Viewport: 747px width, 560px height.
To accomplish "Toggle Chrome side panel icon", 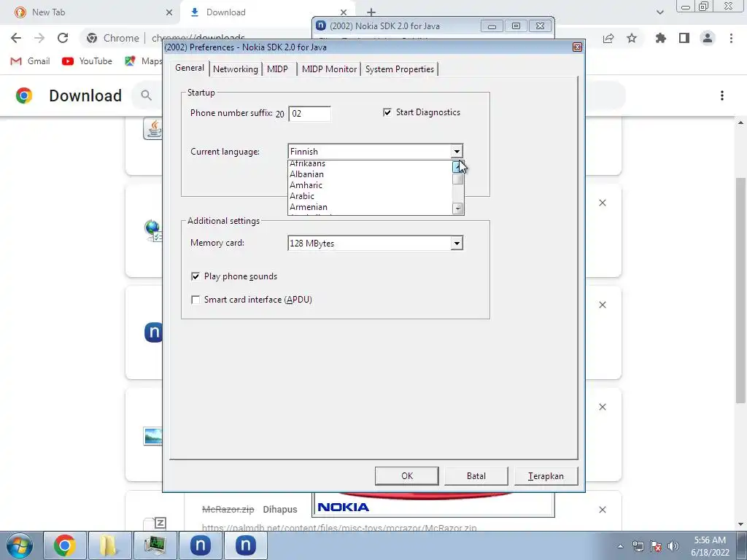I will tap(684, 38).
